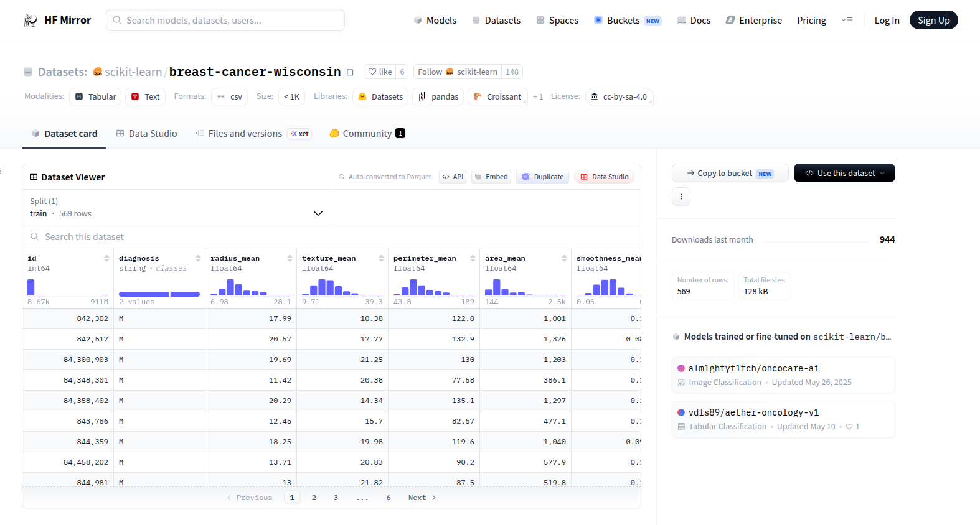Open the Spaces menu item

pyautogui.click(x=557, y=21)
